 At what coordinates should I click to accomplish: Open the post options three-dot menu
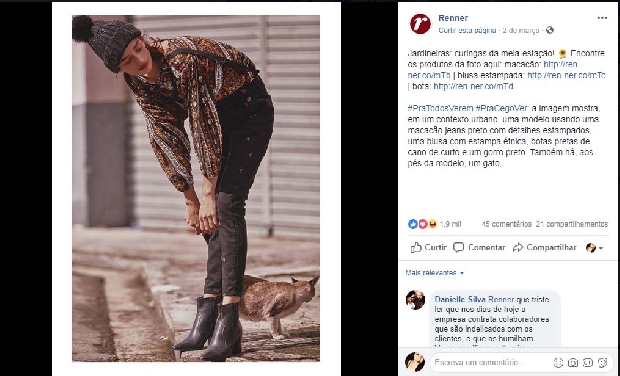pyautogui.click(x=602, y=18)
